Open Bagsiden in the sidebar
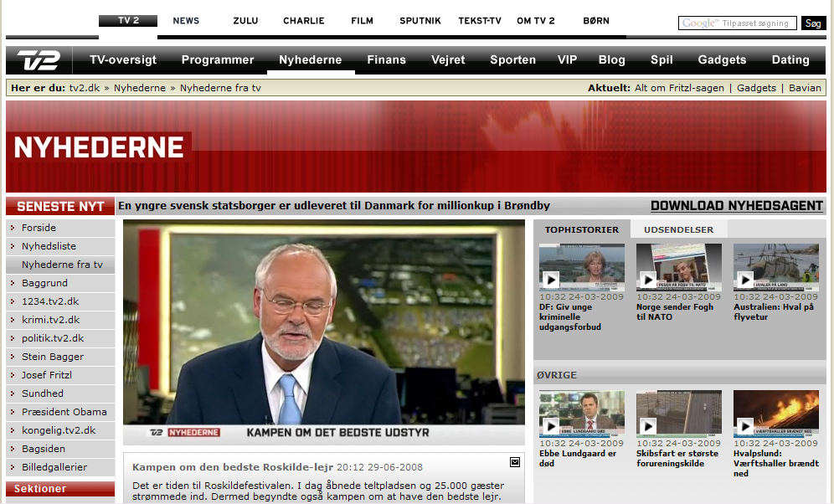834x504 pixels. pyautogui.click(x=60, y=449)
